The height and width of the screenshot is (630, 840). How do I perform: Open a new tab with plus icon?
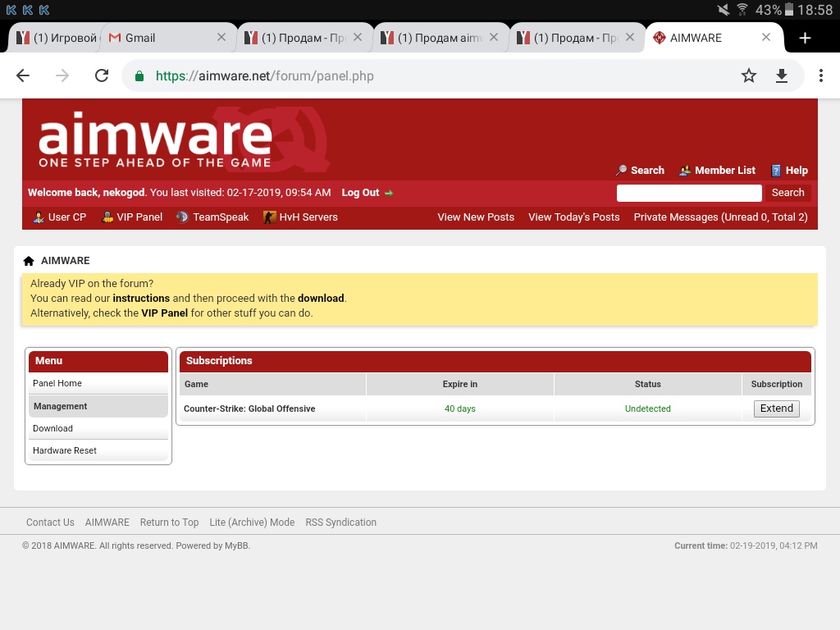[805, 38]
